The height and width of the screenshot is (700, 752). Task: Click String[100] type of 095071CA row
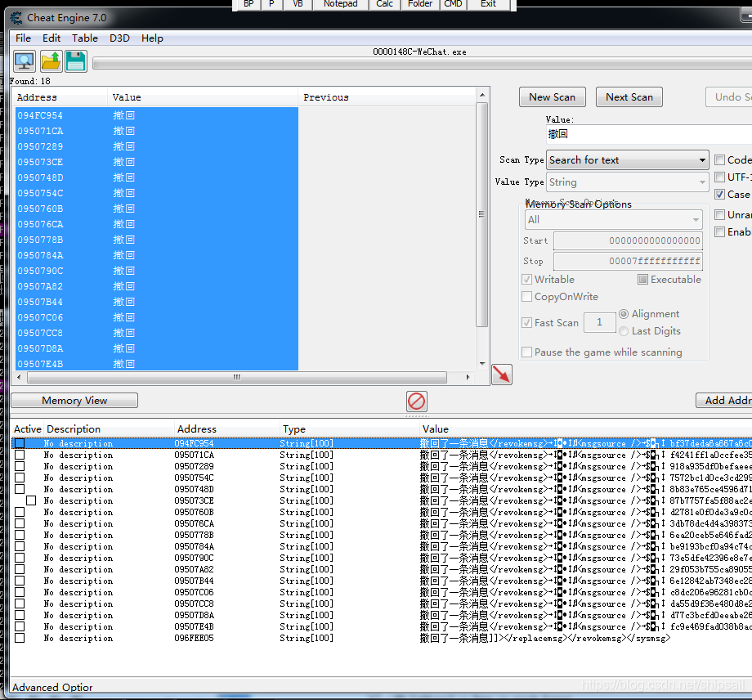click(x=307, y=455)
